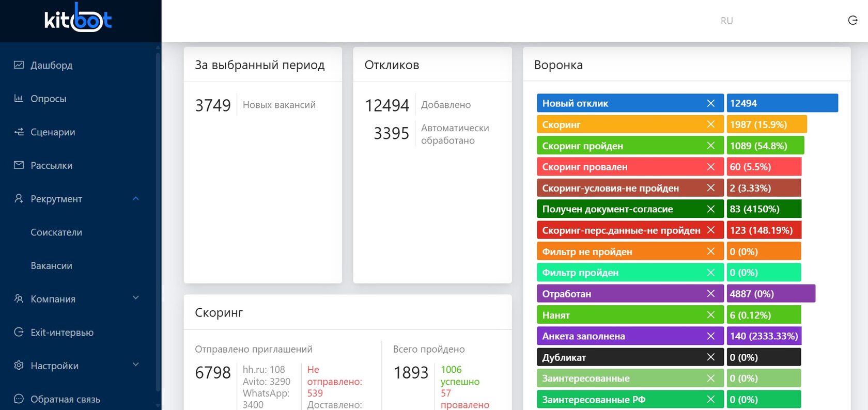Click the Рассылки envelope icon
This screenshot has width=868, height=410.
(x=19, y=165)
